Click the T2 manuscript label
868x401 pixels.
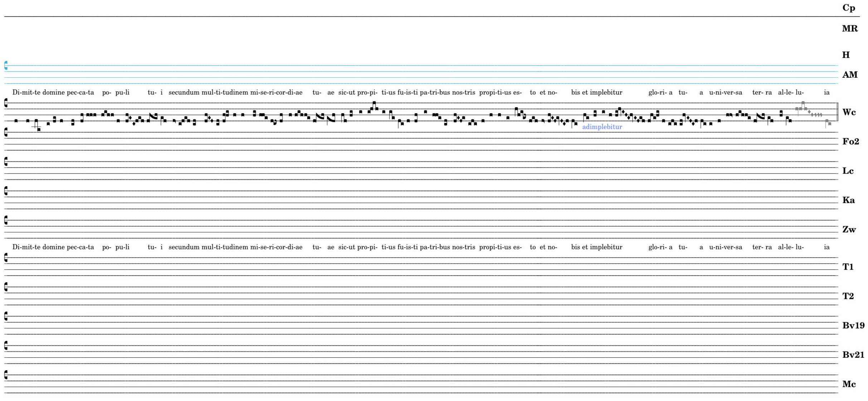coord(848,296)
